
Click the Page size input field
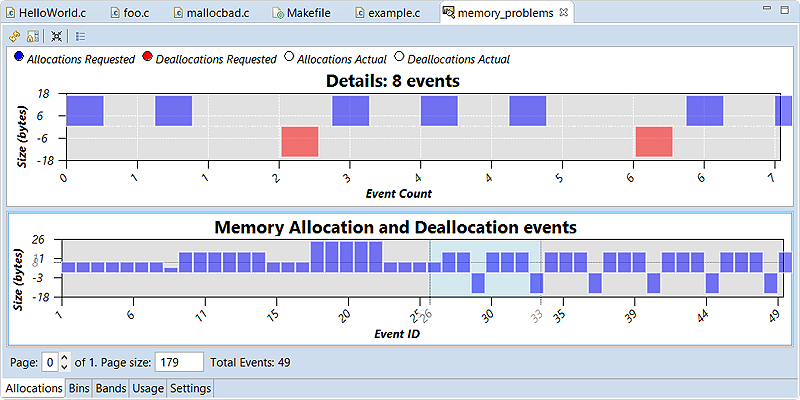(178, 362)
